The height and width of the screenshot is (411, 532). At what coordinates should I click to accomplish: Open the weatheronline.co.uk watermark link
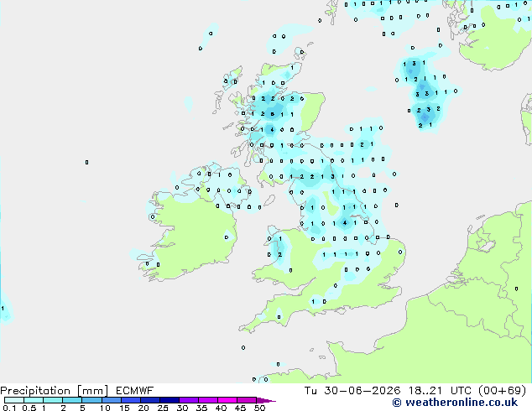click(x=461, y=403)
